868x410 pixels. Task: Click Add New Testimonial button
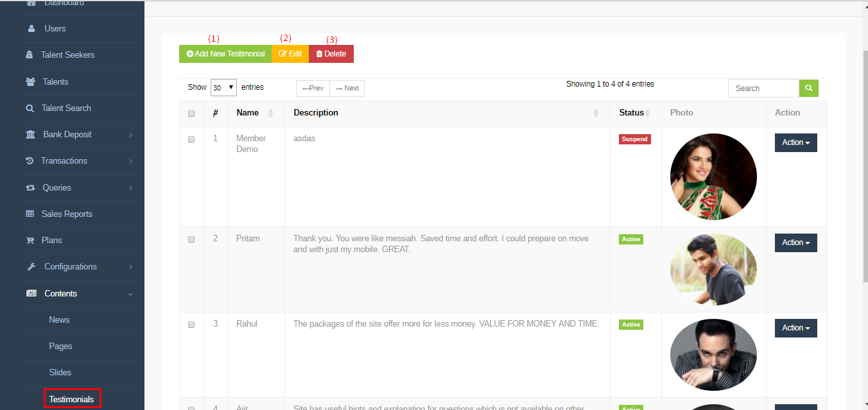click(x=225, y=54)
